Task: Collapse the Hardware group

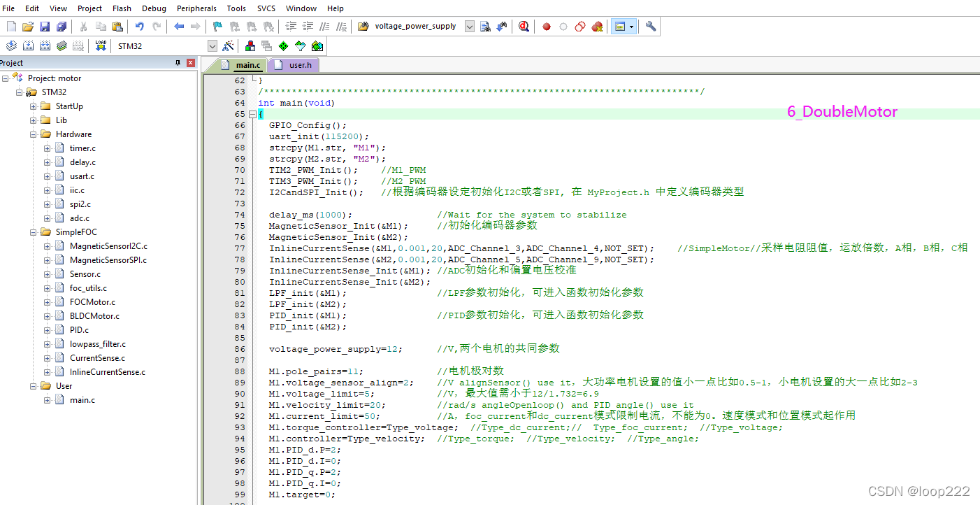Action: [x=34, y=134]
